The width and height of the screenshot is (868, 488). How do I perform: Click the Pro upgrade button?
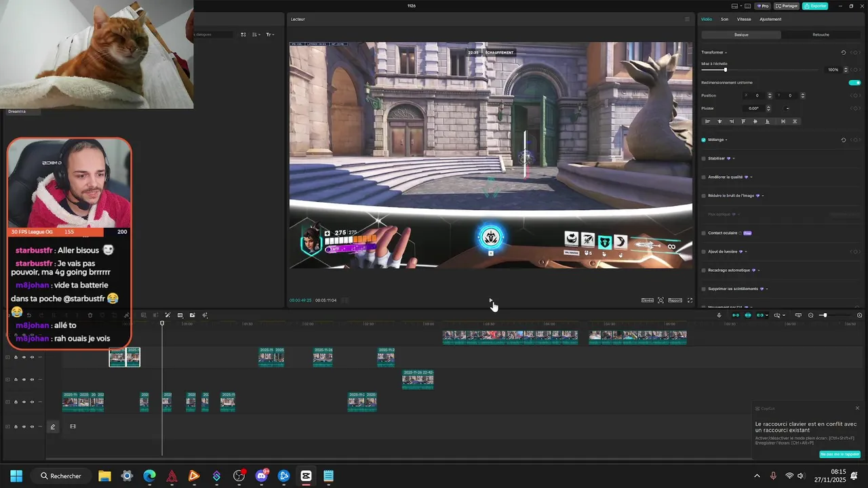pyautogui.click(x=764, y=6)
